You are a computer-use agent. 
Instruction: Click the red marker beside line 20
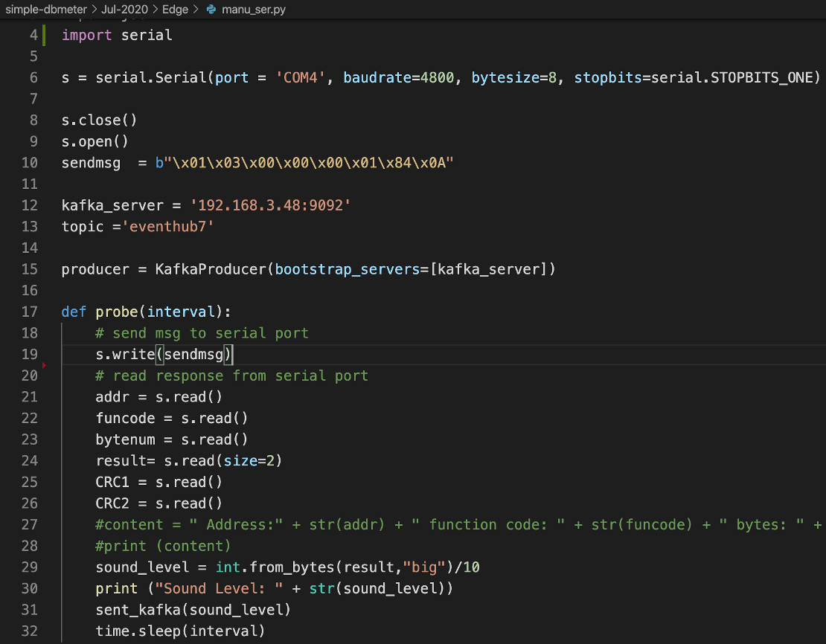point(44,365)
